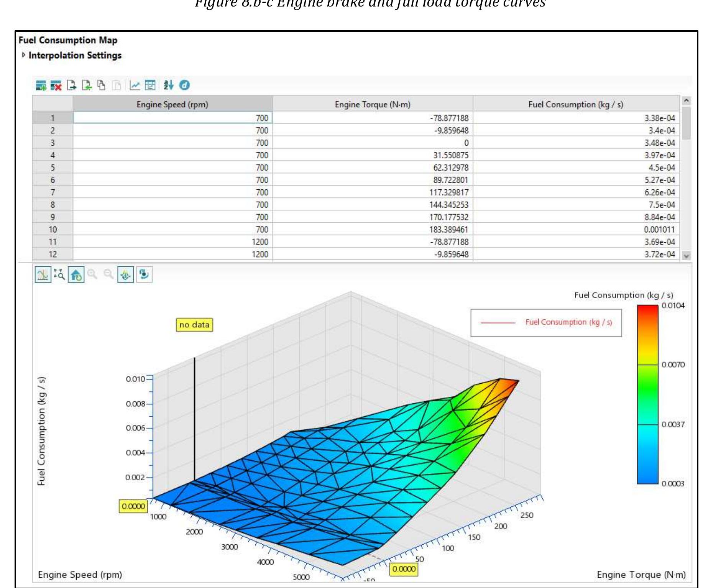726x588 pixels.
Task: Reset the plot view with home icon
Action: 76,274
